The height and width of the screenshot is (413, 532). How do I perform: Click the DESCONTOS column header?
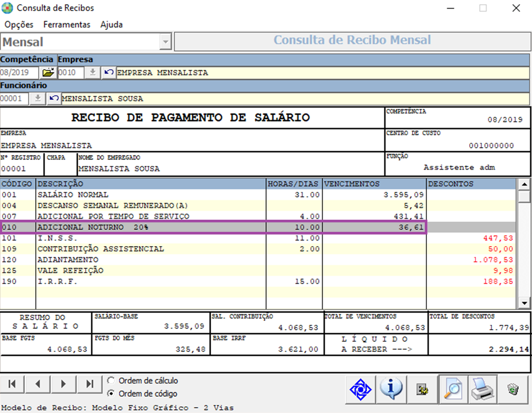tap(471, 184)
